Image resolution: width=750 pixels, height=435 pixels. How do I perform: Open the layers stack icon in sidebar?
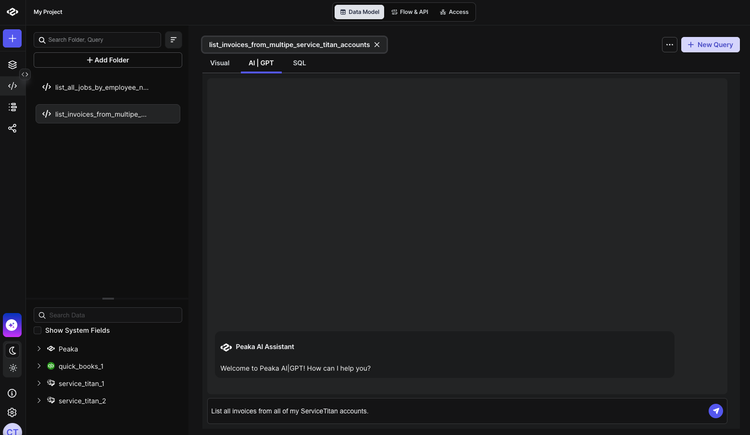pos(12,65)
